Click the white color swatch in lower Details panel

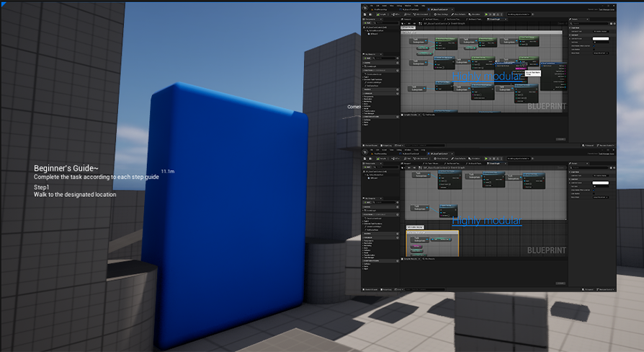[x=601, y=183]
